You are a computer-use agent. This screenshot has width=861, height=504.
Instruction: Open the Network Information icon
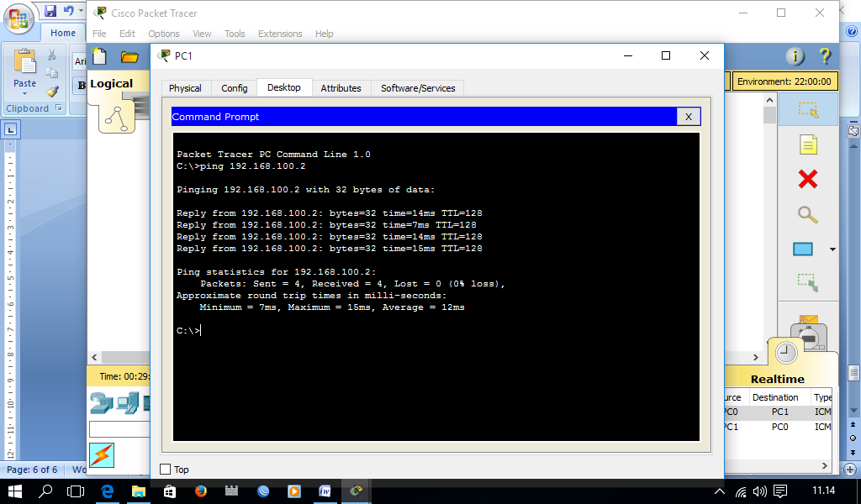click(795, 56)
